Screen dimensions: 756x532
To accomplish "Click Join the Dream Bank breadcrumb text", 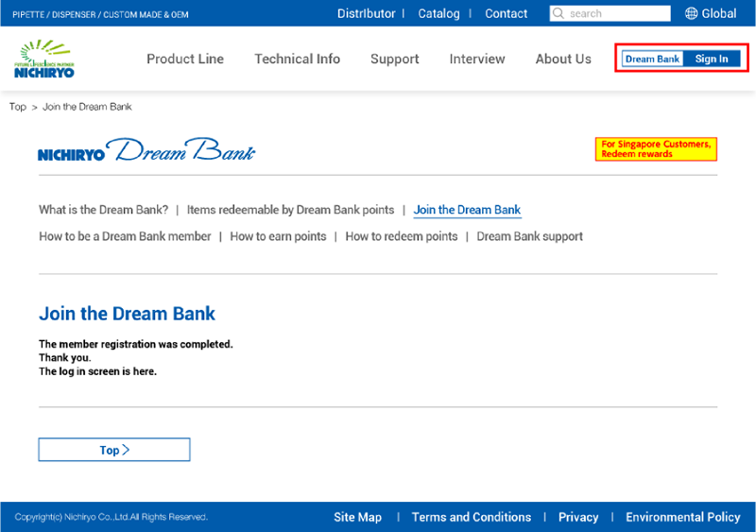I will [87, 107].
